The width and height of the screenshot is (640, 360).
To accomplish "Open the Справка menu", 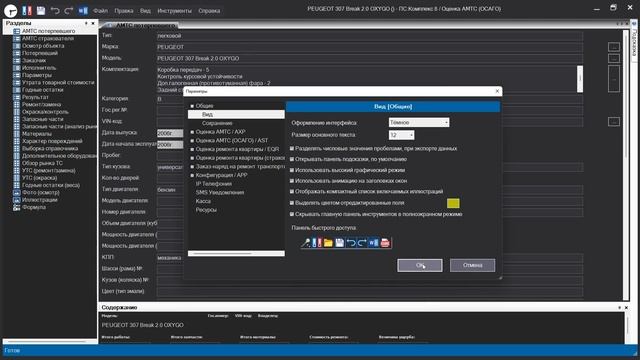I will pyautogui.click(x=209, y=11).
